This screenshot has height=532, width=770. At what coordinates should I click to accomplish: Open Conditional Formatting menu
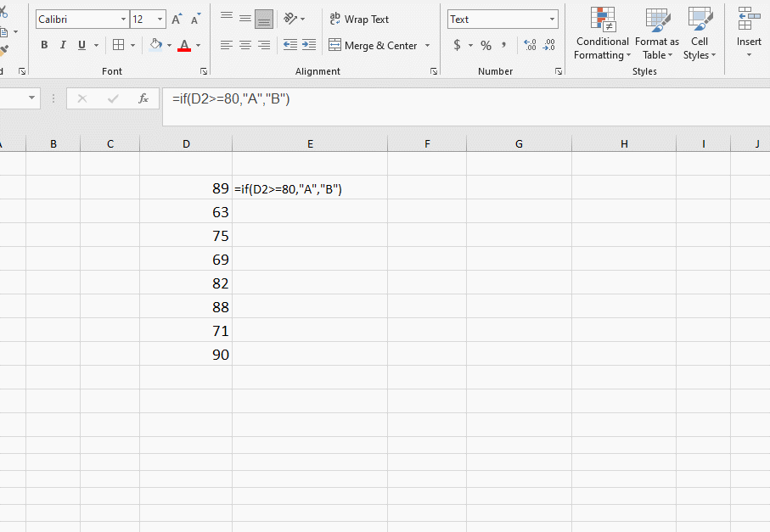pyautogui.click(x=603, y=33)
